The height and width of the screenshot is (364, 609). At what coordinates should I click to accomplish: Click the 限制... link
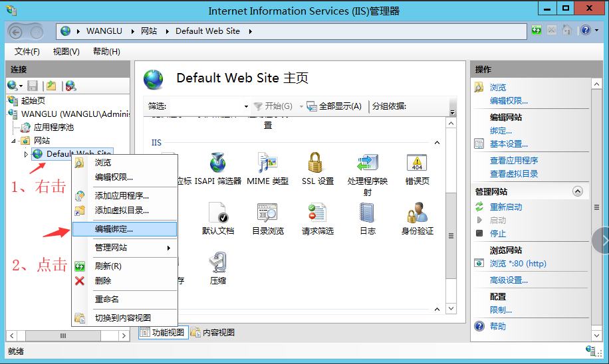[501, 310]
